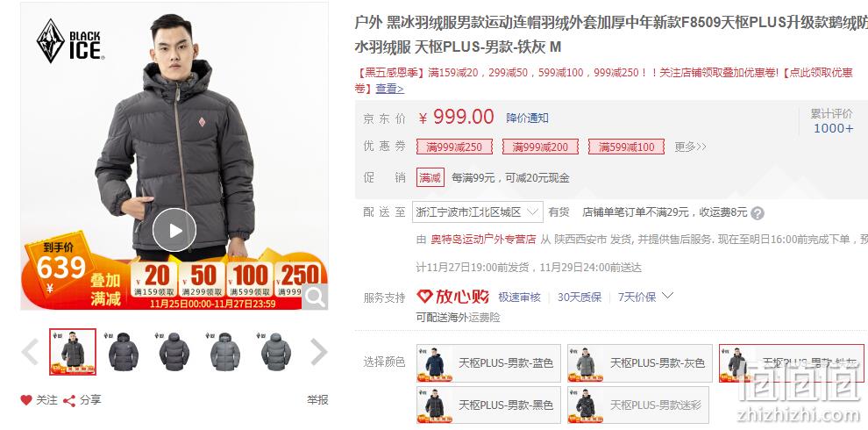
Task: Claim the 满999减250 coupon
Action: 454,147
